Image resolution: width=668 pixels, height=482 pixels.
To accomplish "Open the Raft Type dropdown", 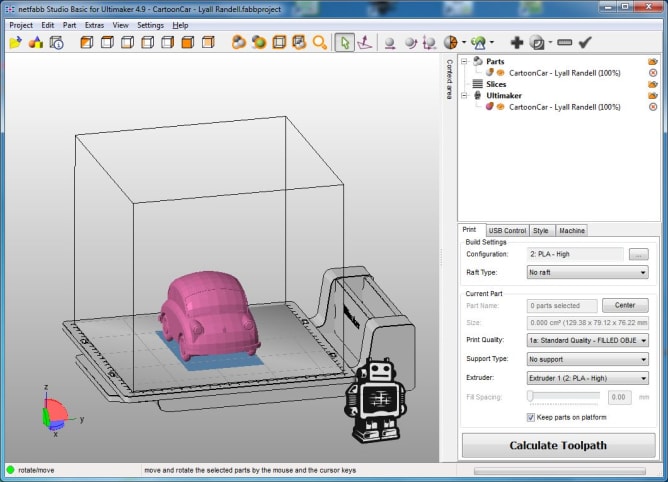I will (587, 272).
